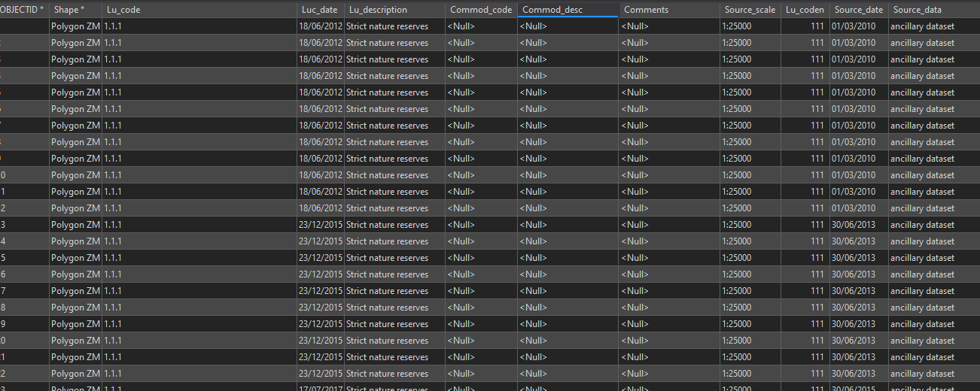
Task: Click 'Strict nature reserves' in first 23/12/2015 row
Action: tap(394, 225)
